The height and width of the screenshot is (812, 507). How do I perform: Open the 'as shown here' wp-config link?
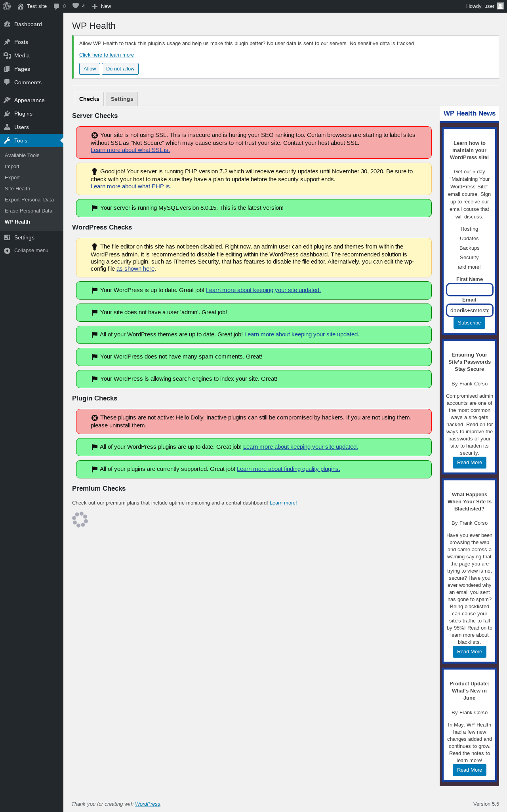(135, 269)
